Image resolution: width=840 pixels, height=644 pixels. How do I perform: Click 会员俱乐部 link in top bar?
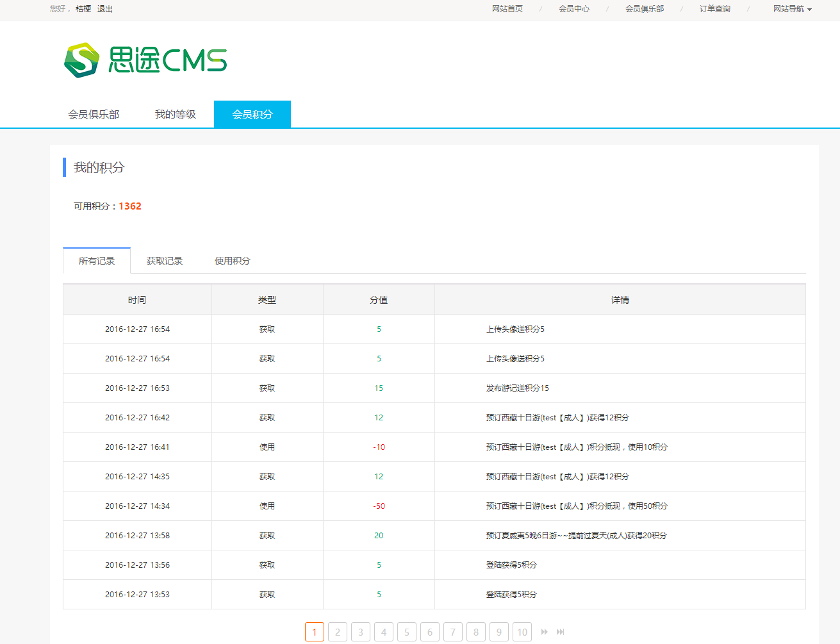pos(645,9)
